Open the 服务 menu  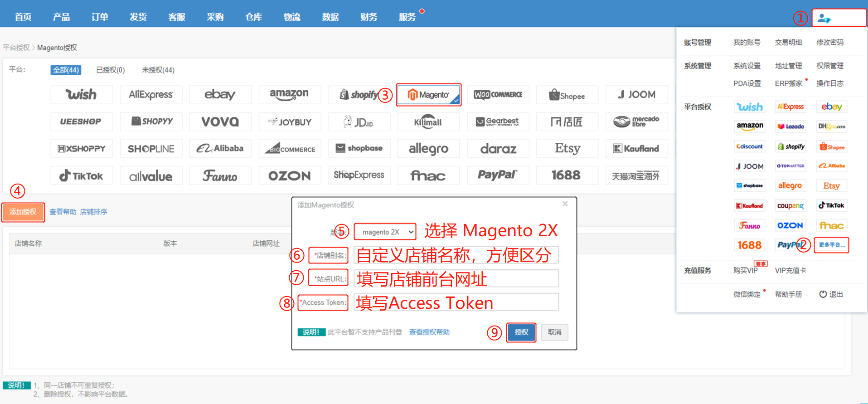click(407, 17)
